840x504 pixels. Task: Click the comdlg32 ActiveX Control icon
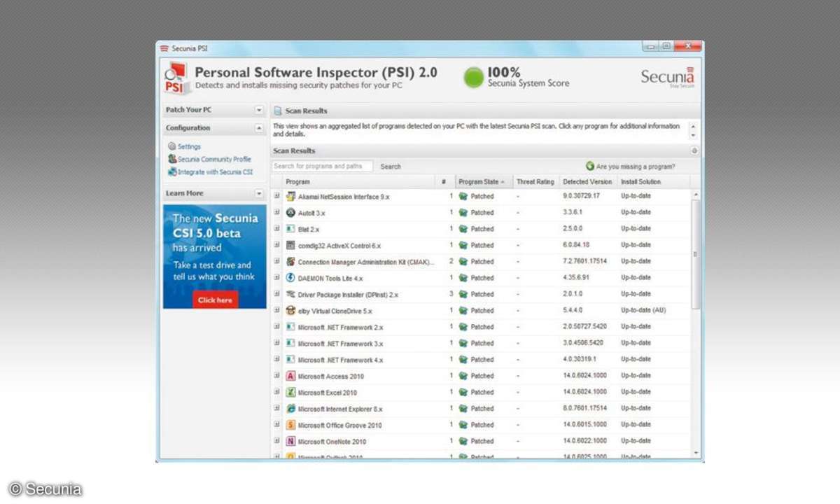(291, 246)
